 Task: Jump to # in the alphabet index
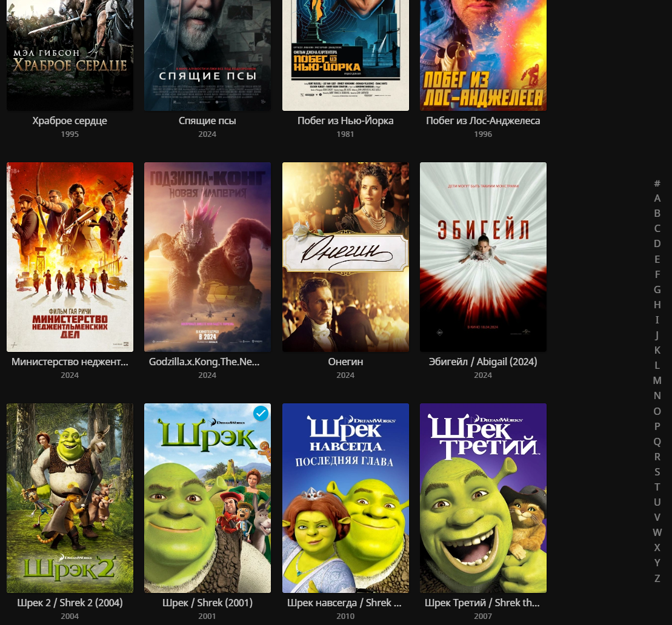click(x=657, y=183)
